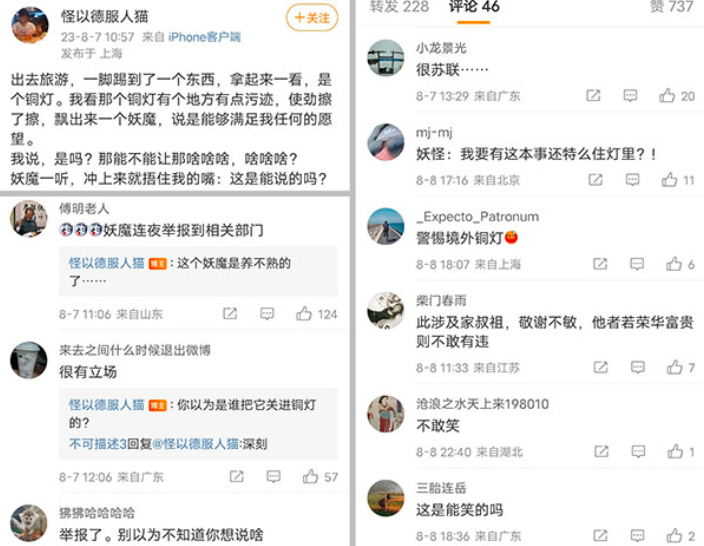Like 小龙景光's comment 很苏联
This screenshot has height=546, width=704.
[667, 96]
